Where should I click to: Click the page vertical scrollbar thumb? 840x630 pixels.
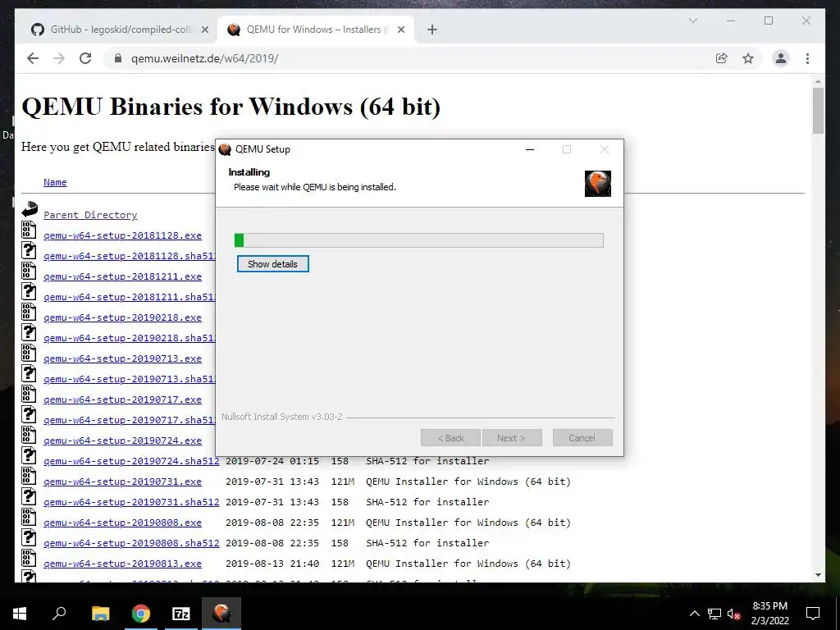(x=818, y=111)
